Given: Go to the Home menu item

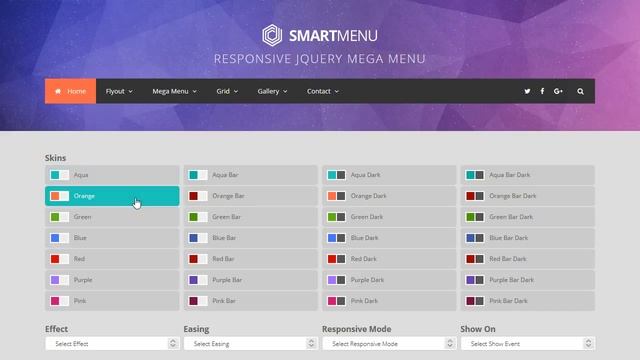Looking at the screenshot, I should tap(71, 91).
